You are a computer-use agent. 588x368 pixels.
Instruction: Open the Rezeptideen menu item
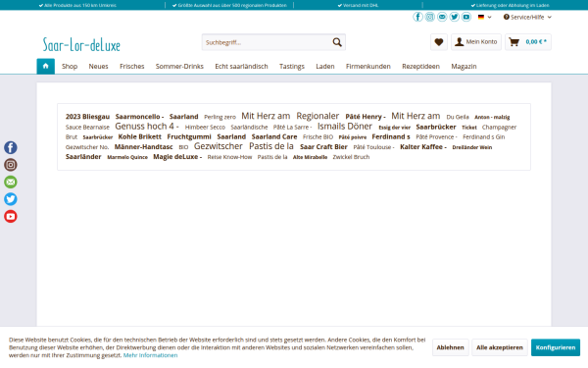pyautogui.click(x=420, y=67)
